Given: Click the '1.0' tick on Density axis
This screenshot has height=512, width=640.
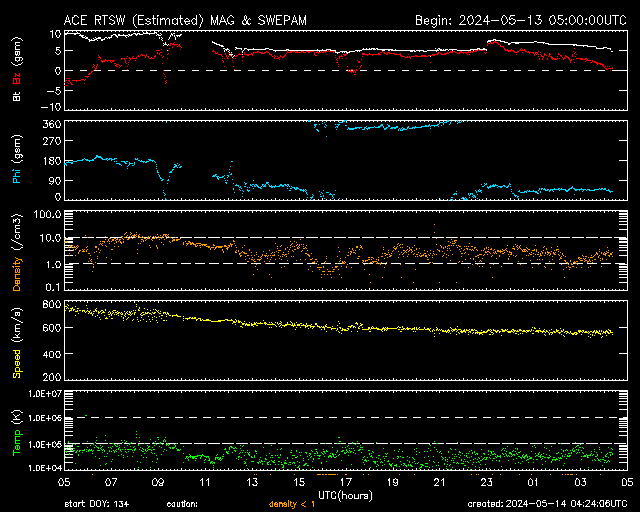Looking at the screenshot, I should click(53, 264).
